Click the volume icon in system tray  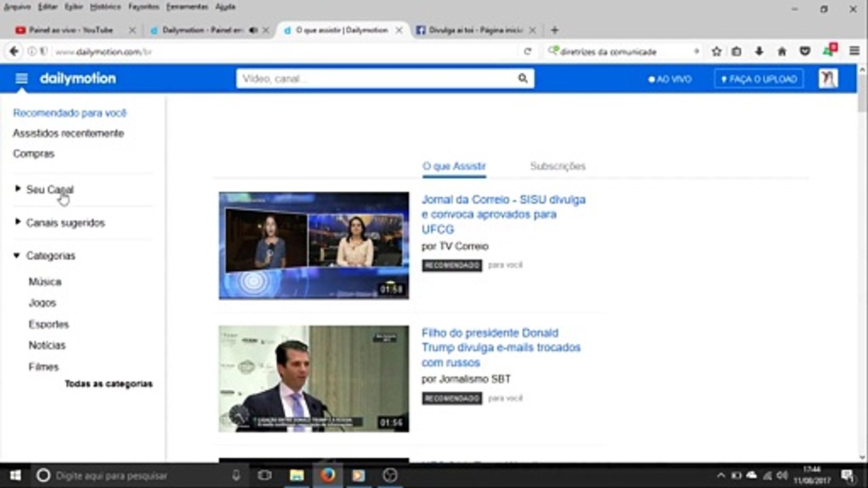tap(781, 475)
